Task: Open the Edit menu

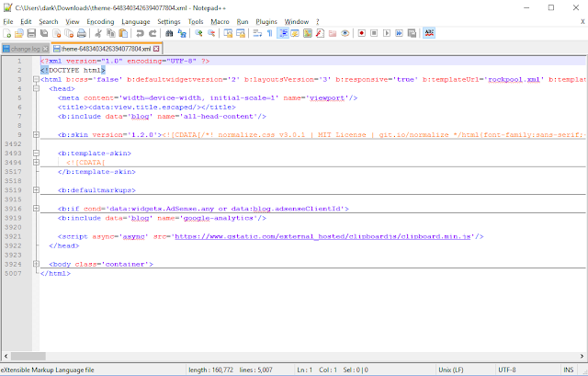Action: [26, 22]
